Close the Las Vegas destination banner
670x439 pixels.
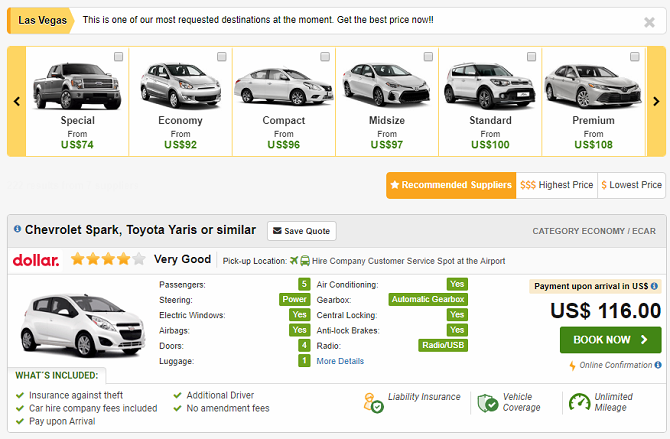649,22
